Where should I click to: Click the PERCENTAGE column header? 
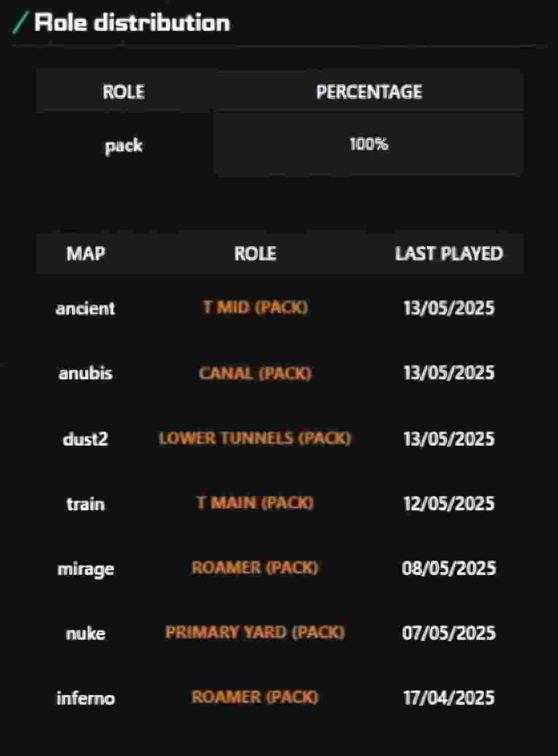click(x=369, y=92)
